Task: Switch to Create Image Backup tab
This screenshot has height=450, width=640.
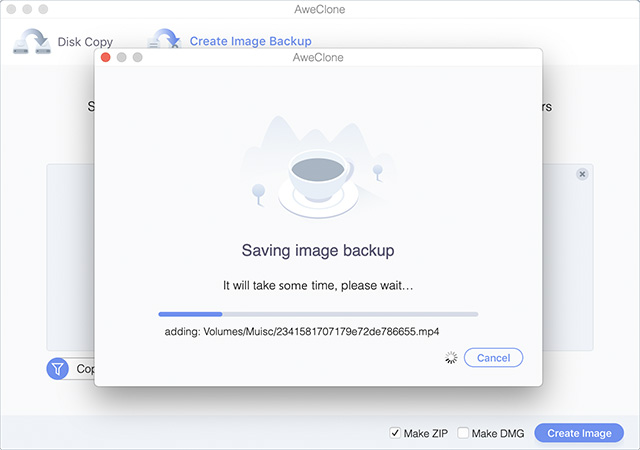Action: (x=250, y=41)
